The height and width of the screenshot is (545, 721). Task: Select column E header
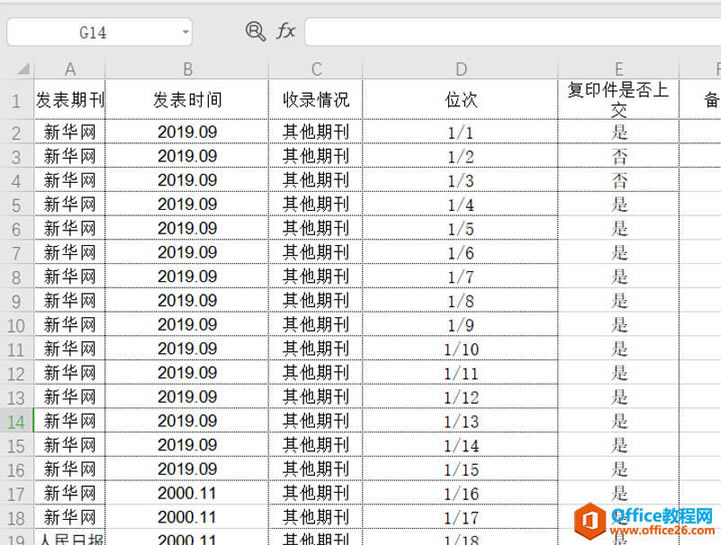(x=618, y=69)
